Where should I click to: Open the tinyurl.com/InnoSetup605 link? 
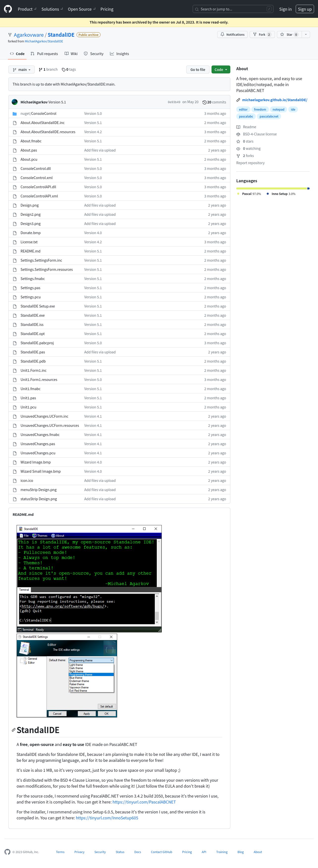(107, 818)
